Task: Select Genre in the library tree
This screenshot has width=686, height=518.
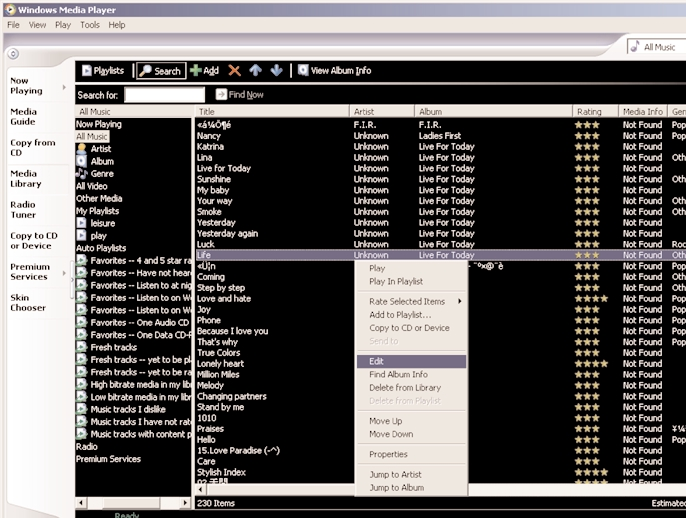Action: (102, 174)
